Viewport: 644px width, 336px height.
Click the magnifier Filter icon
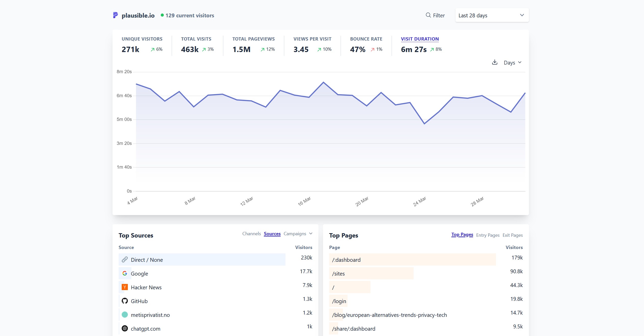(x=428, y=15)
